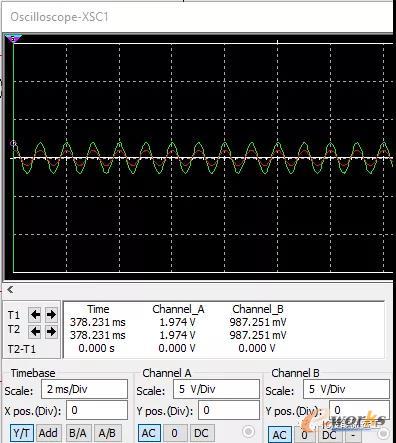Click the Channel A Y pos. input field
396x443 pixels.
[x=229, y=410]
